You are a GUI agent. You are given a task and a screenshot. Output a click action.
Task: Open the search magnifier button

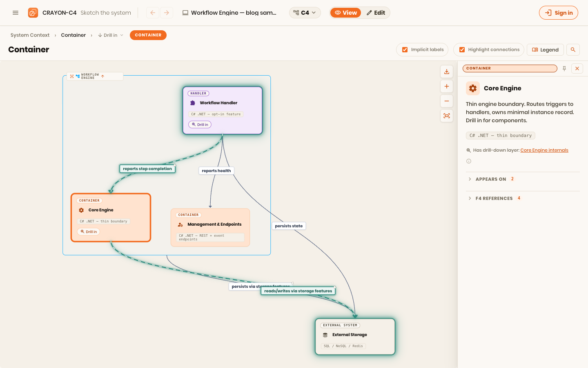573,49
